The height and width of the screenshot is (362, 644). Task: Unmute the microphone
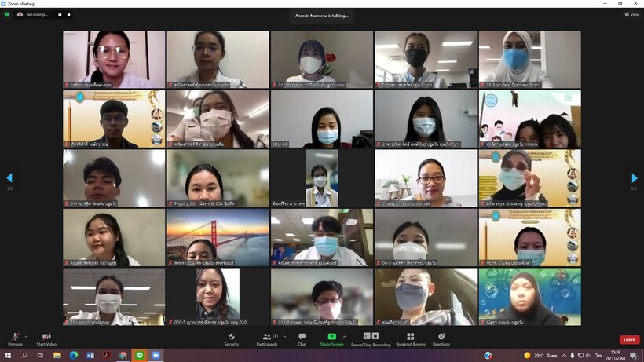(15, 337)
